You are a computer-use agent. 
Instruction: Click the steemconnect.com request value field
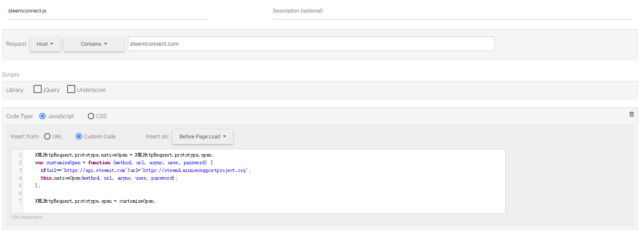(311, 44)
